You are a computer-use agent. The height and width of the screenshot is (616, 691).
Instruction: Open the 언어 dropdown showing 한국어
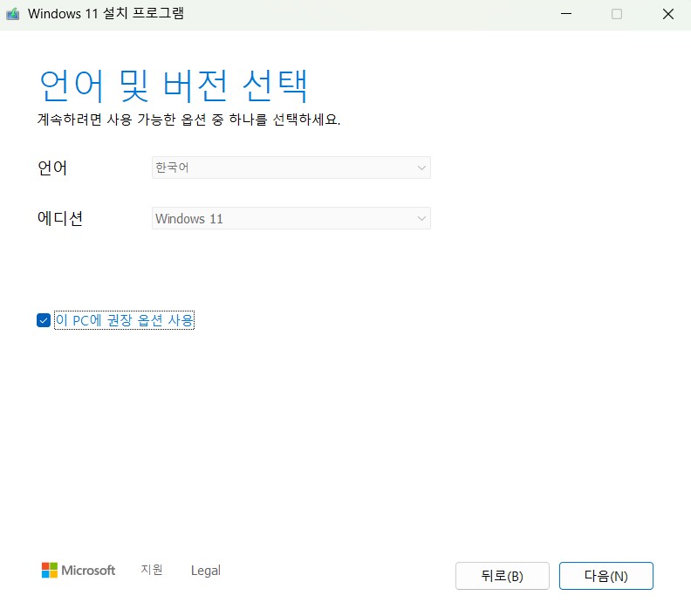pyautogui.click(x=291, y=168)
